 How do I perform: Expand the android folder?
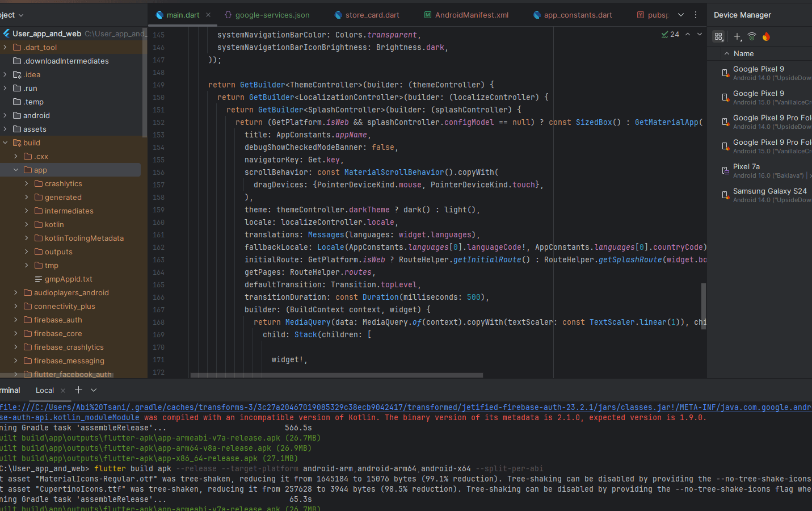pos(5,115)
